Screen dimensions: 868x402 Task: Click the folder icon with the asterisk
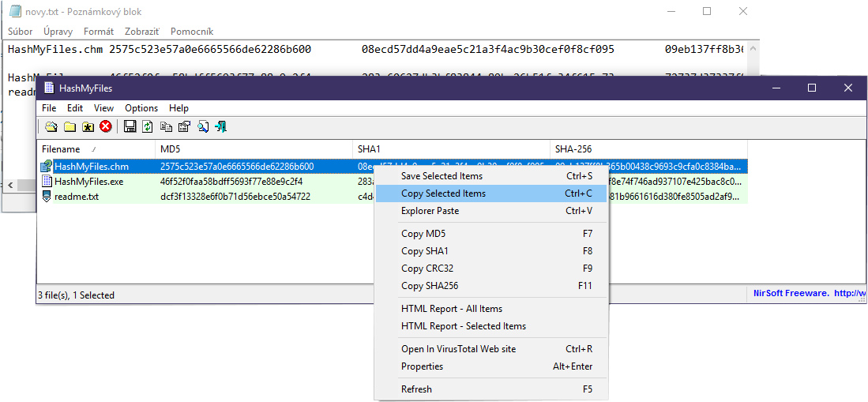[x=88, y=127]
